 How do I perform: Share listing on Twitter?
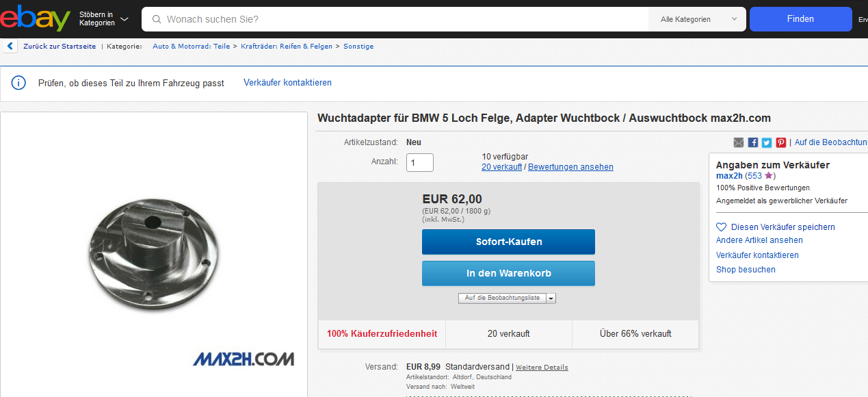tap(767, 142)
